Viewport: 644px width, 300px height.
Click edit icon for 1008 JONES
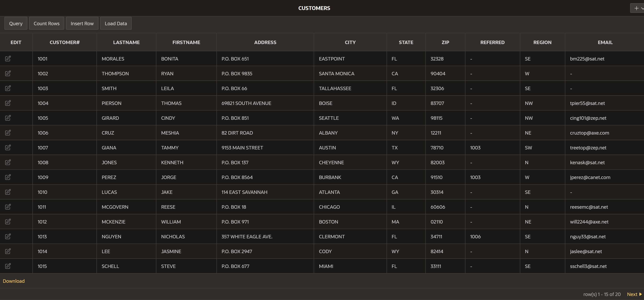(8, 162)
